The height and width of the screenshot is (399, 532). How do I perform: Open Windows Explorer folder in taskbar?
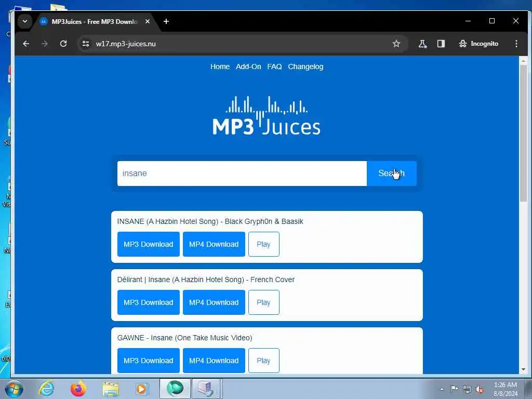(x=111, y=389)
